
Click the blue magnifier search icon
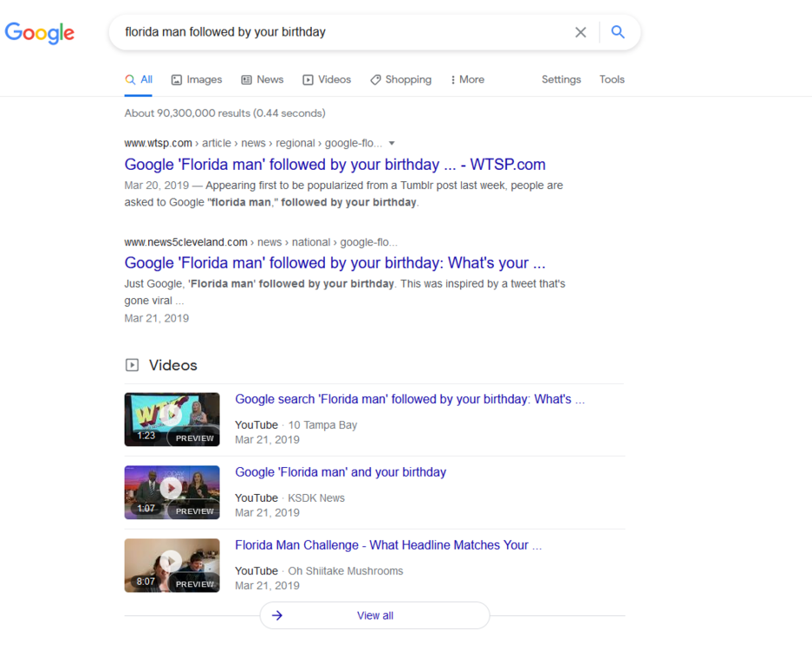[x=618, y=32]
